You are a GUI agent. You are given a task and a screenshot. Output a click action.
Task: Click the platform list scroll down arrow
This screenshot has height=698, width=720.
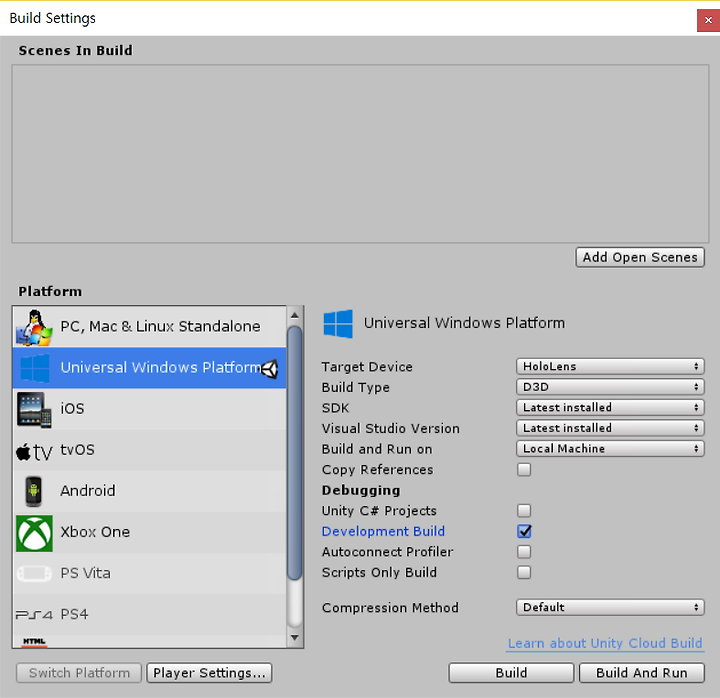click(x=295, y=638)
